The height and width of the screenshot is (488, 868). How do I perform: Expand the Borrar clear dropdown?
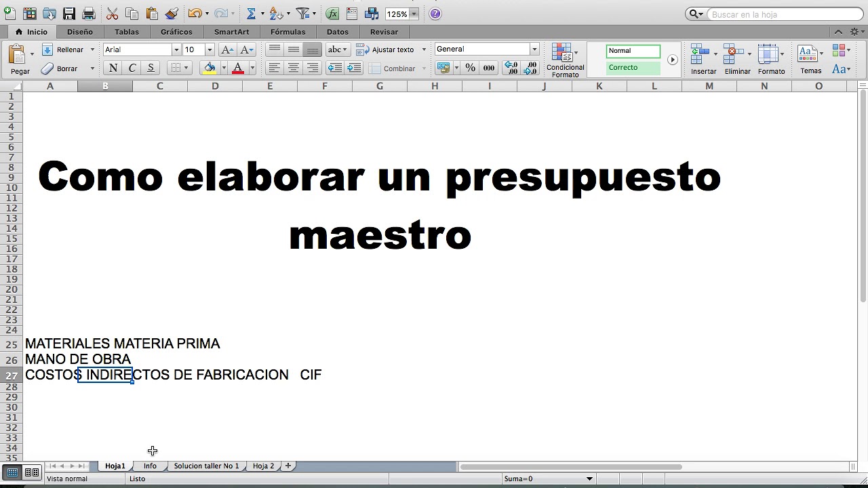[92, 68]
